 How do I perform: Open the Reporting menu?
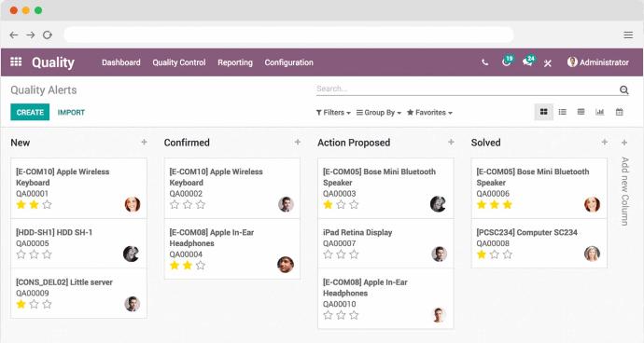[235, 62]
